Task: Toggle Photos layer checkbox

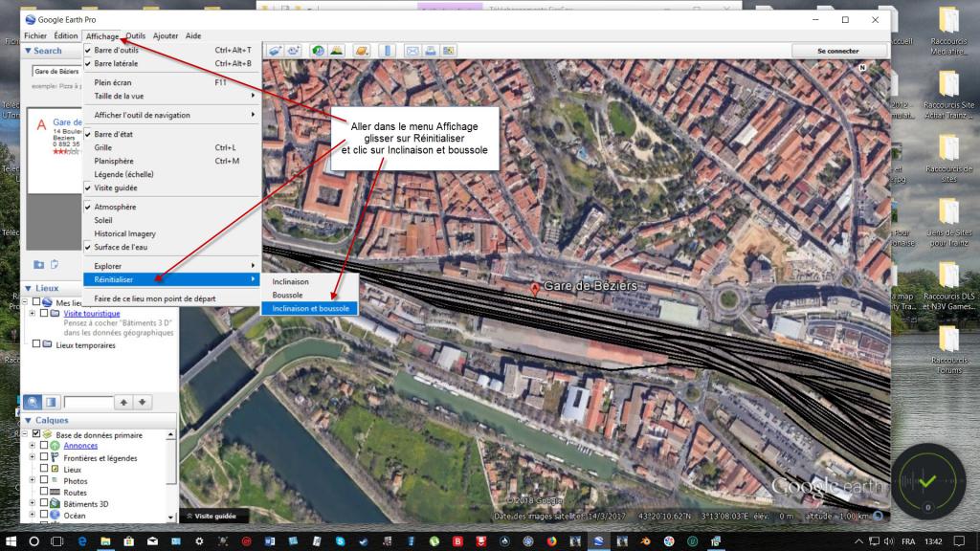Action: point(44,480)
